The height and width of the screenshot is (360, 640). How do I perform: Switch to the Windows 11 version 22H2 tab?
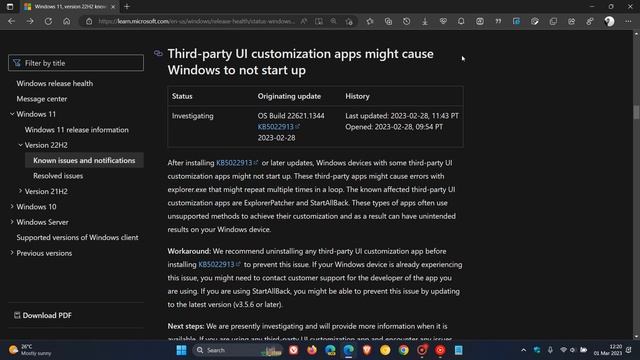click(x=69, y=7)
